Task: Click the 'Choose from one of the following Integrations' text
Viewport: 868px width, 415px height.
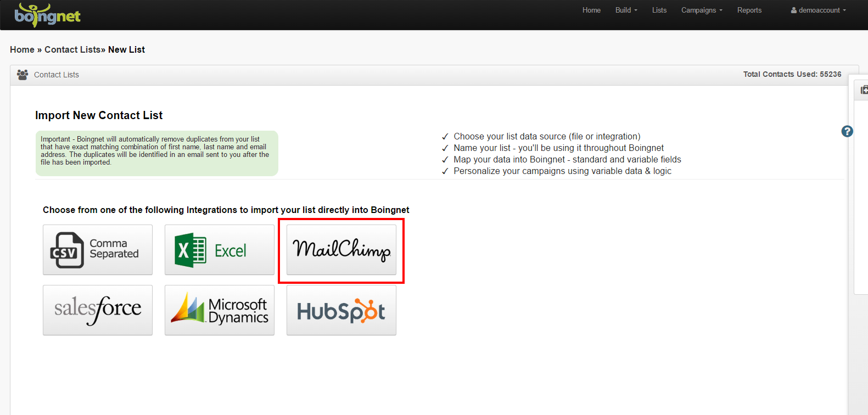Action: (226, 210)
